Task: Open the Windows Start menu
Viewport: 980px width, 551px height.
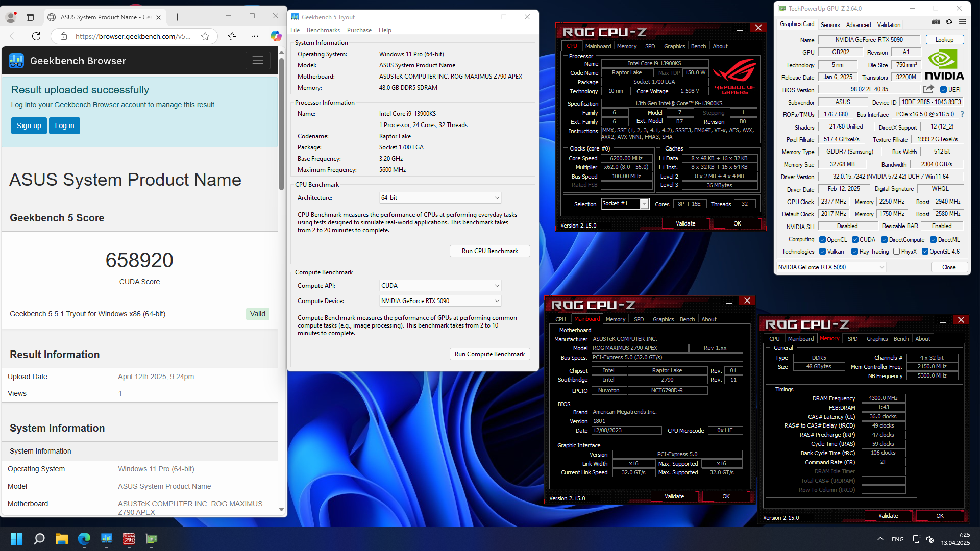Action: pyautogui.click(x=16, y=539)
